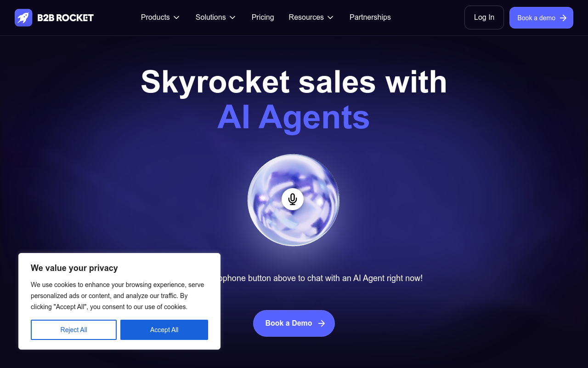Expand the Solutions dropdown chevron
This screenshot has height=368, width=588.
pyautogui.click(x=232, y=17)
